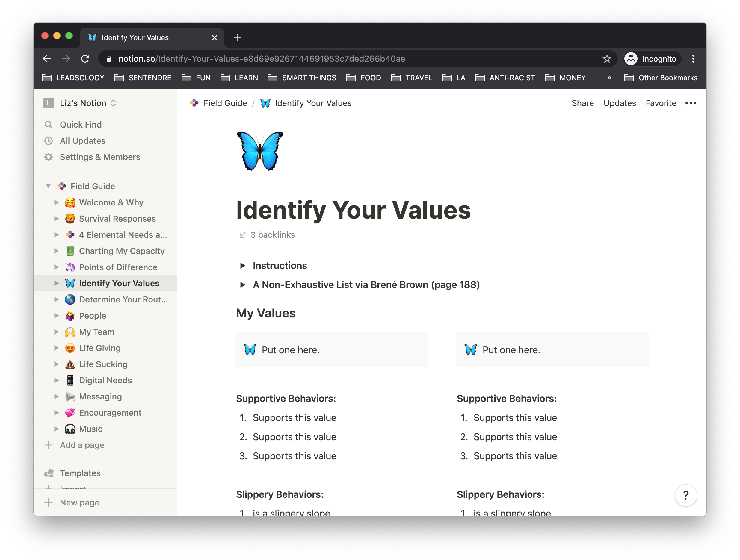Screen dimensions: 740x560
Task: Bookmark this page with the star icon
Action: pos(606,59)
